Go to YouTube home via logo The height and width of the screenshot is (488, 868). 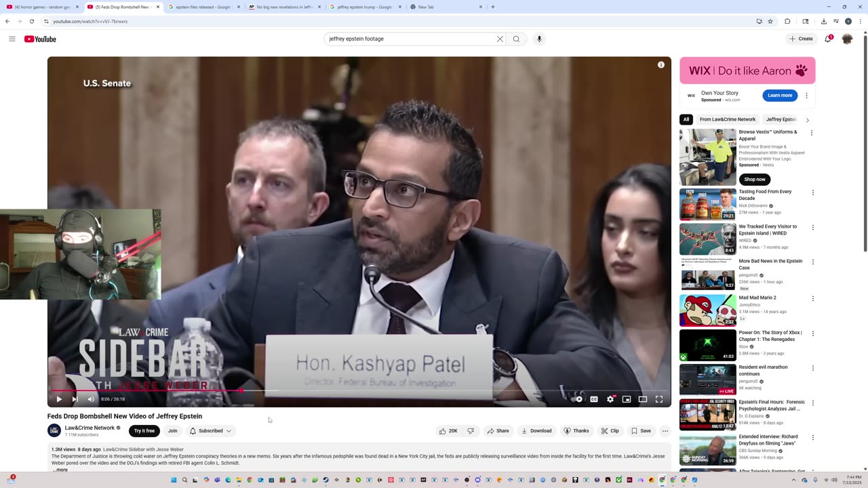[40, 39]
